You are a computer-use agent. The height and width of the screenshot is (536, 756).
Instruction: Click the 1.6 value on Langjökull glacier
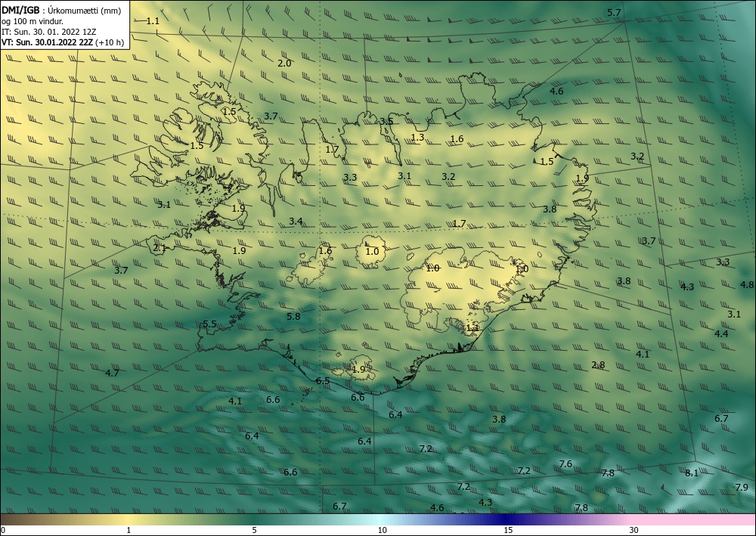point(325,251)
